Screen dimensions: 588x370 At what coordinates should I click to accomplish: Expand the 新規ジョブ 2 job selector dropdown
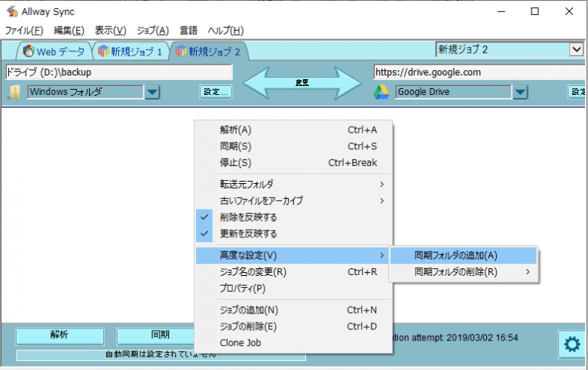[x=577, y=49]
